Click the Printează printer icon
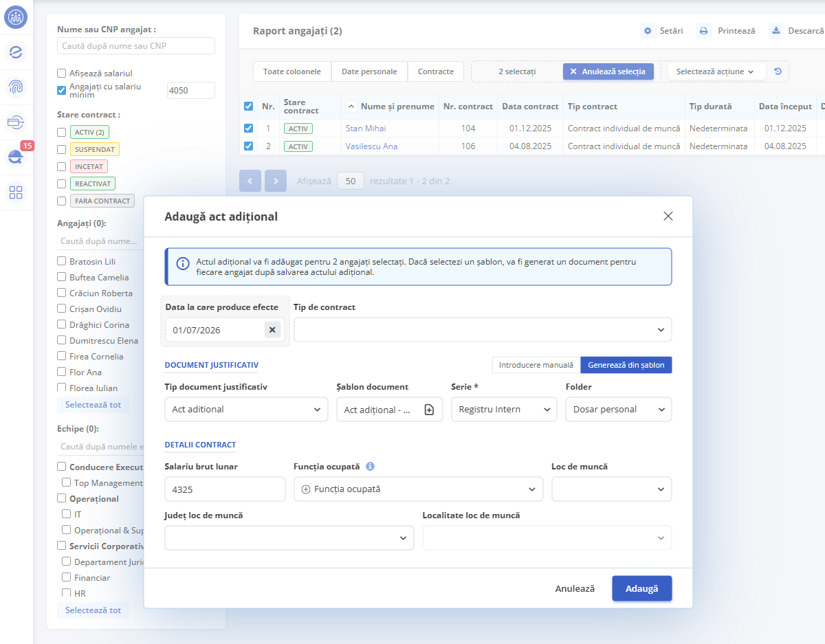This screenshot has height=644, width=825. 703,31
